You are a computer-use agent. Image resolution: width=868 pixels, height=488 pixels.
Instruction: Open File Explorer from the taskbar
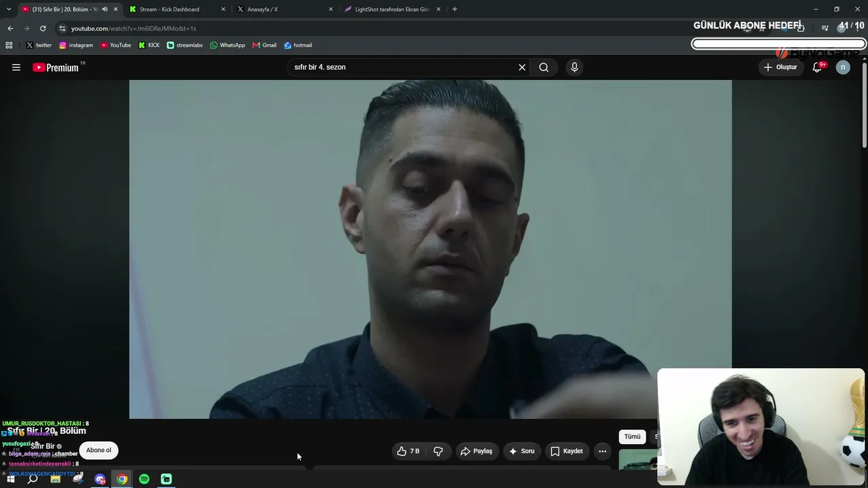[56, 479]
